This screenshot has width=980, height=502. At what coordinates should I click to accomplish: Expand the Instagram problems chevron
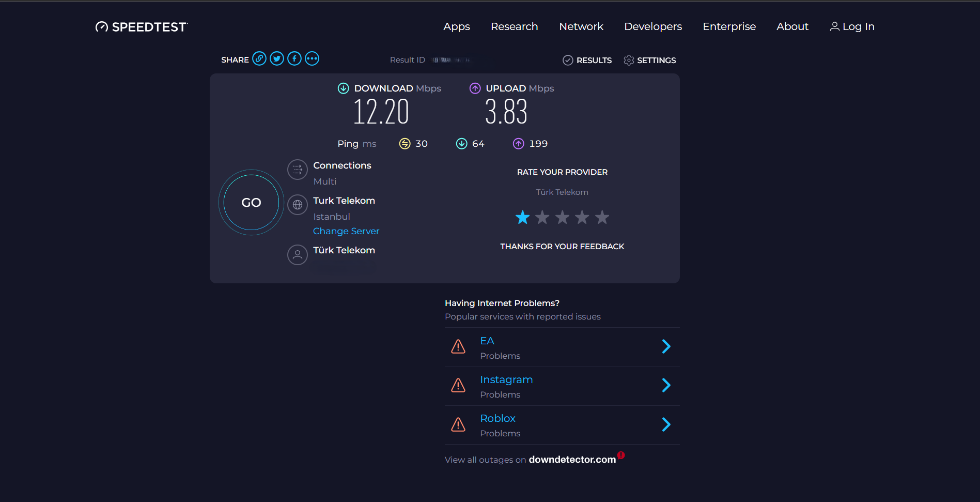[666, 385]
